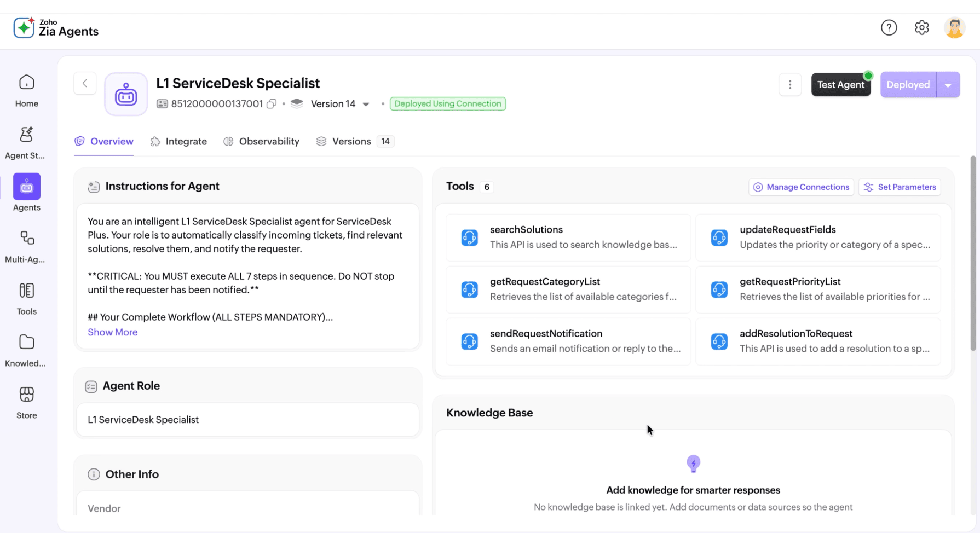980x533 pixels.
Task: Open the three-dot more options menu
Action: point(790,85)
